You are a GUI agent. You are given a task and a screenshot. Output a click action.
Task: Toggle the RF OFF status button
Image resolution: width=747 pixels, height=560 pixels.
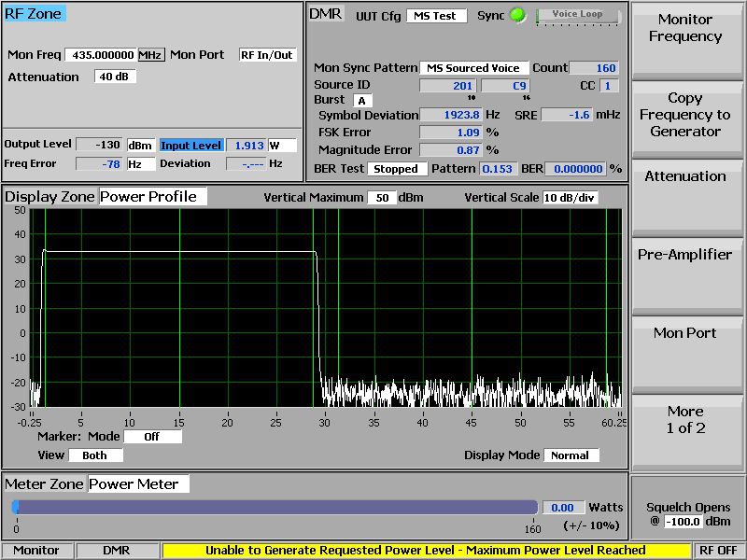click(x=718, y=551)
